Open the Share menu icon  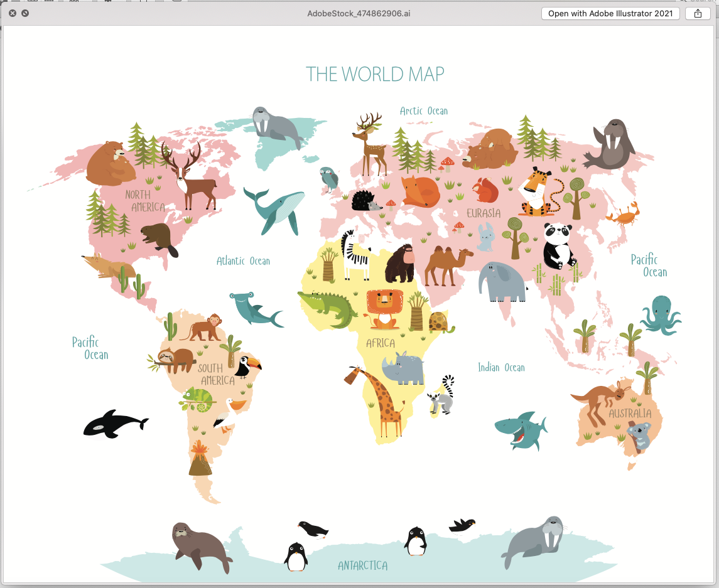(698, 13)
